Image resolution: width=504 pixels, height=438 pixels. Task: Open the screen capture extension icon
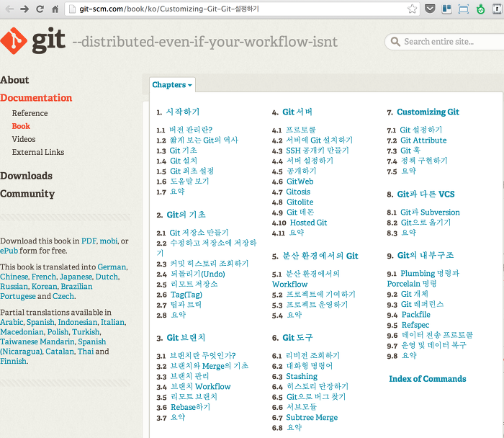pyautogui.click(x=464, y=9)
